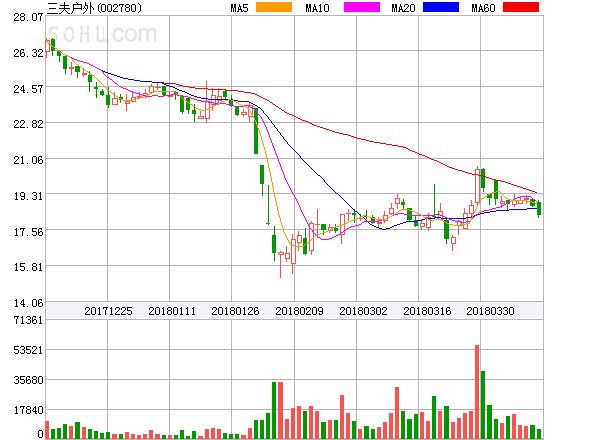This screenshot has width=600, height=440.
Task: Click the tall green volume bar next to peak
Action: coord(483,405)
